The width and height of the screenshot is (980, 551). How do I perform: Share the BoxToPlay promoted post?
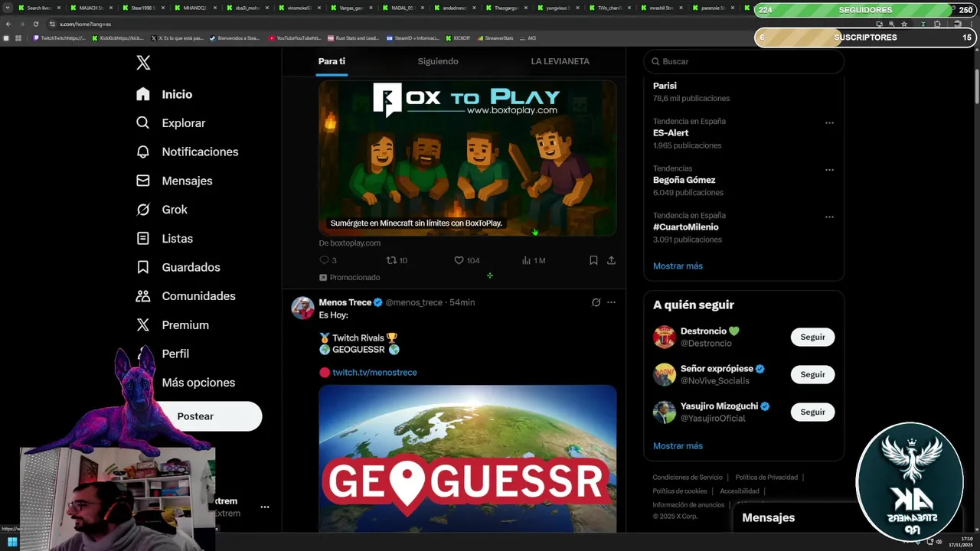[611, 260]
